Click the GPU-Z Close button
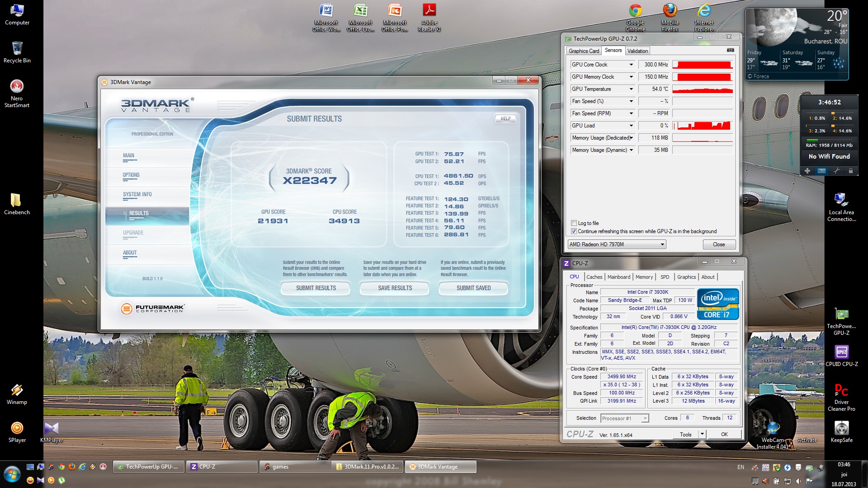The width and height of the screenshot is (868, 488). click(719, 244)
